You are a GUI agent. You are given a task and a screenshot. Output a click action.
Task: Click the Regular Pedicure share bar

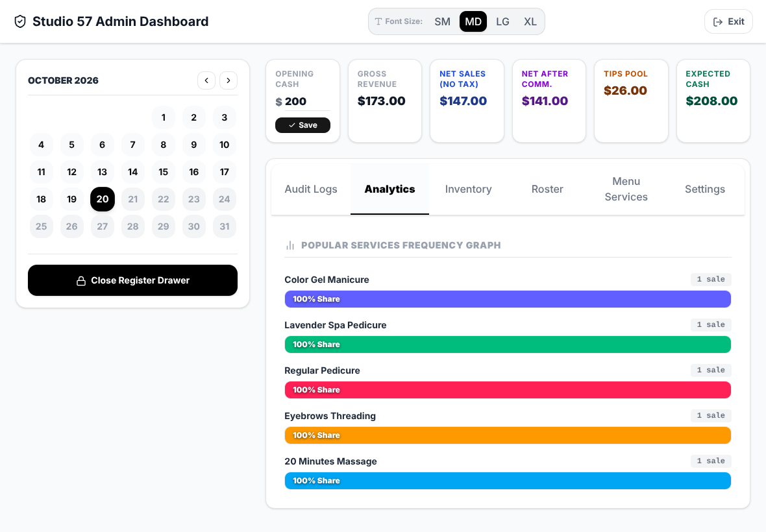pyautogui.click(x=508, y=390)
